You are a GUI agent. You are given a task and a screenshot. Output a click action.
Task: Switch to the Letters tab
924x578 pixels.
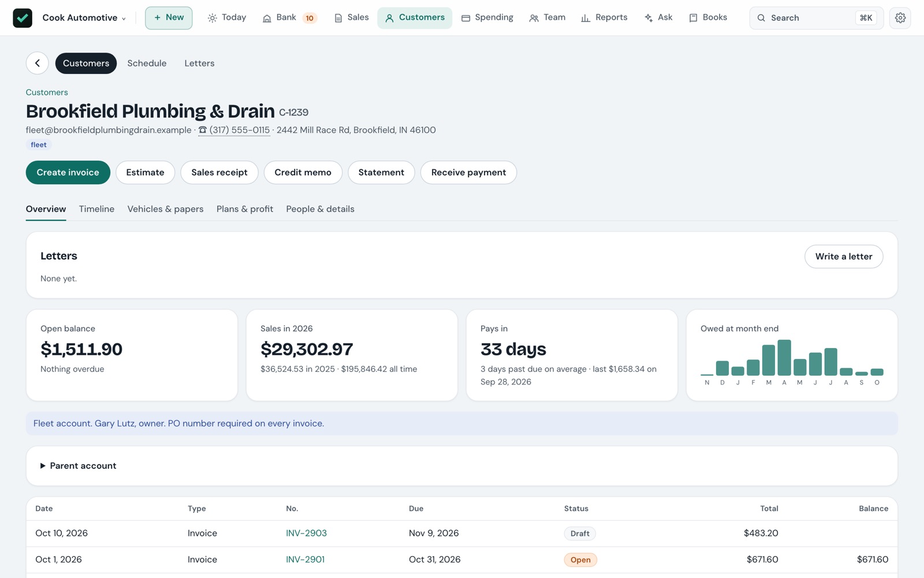[x=199, y=63]
